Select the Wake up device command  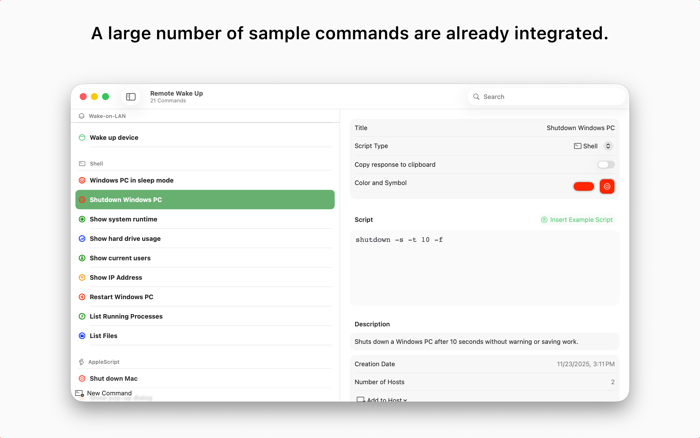click(205, 138)
